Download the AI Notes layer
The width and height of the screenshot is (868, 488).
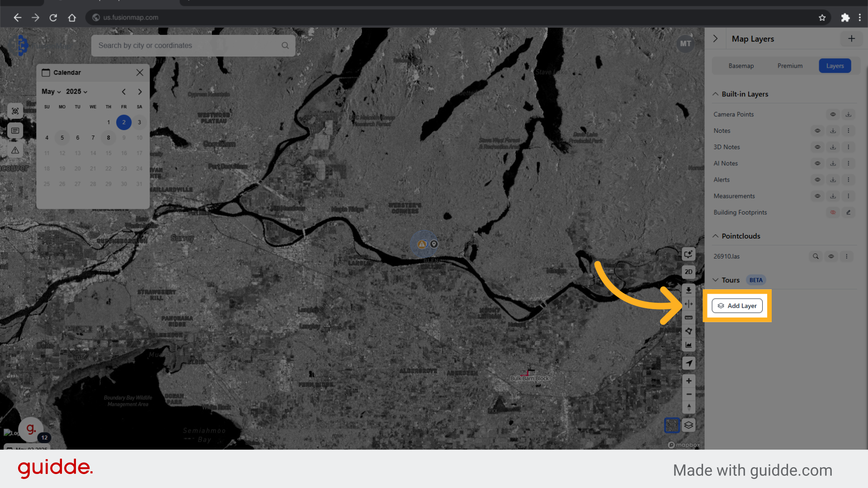point(833,163)
